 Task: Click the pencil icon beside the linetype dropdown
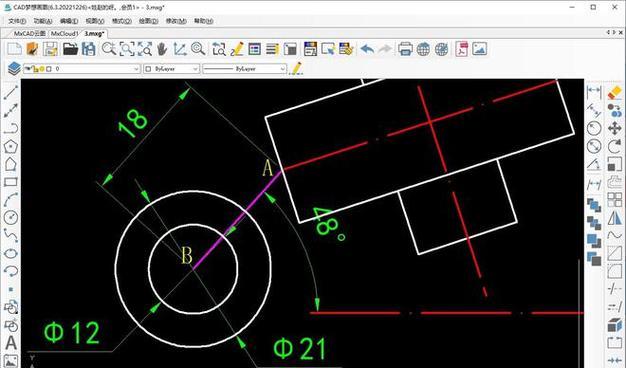coord(296,69)
